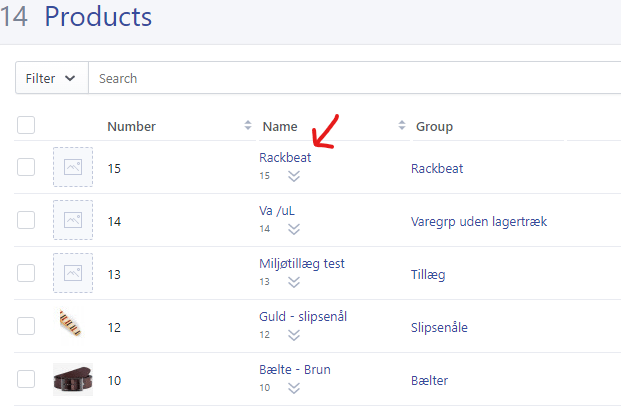This screenshot has height=410, width=621.
Task: Open the brown belt product thumbnail
Action: click(x=73, y=379)
